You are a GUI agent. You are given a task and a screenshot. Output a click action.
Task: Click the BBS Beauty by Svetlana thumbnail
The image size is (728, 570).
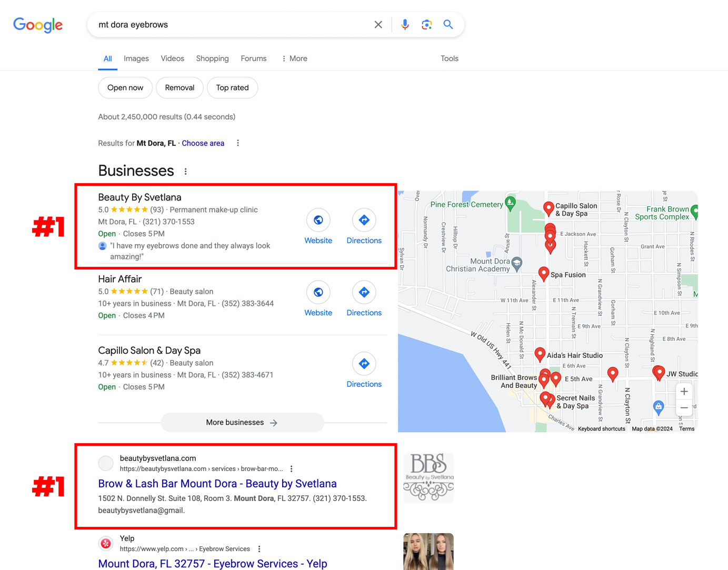(428, 478)
